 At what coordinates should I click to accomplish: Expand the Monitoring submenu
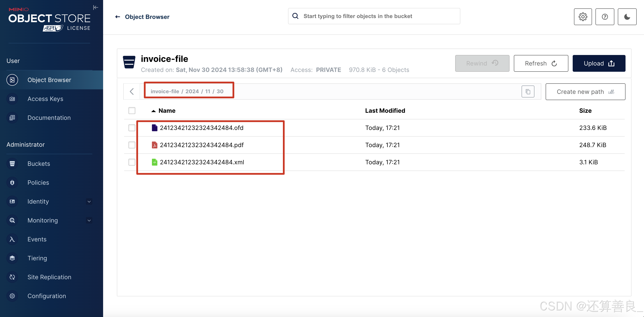89,221
